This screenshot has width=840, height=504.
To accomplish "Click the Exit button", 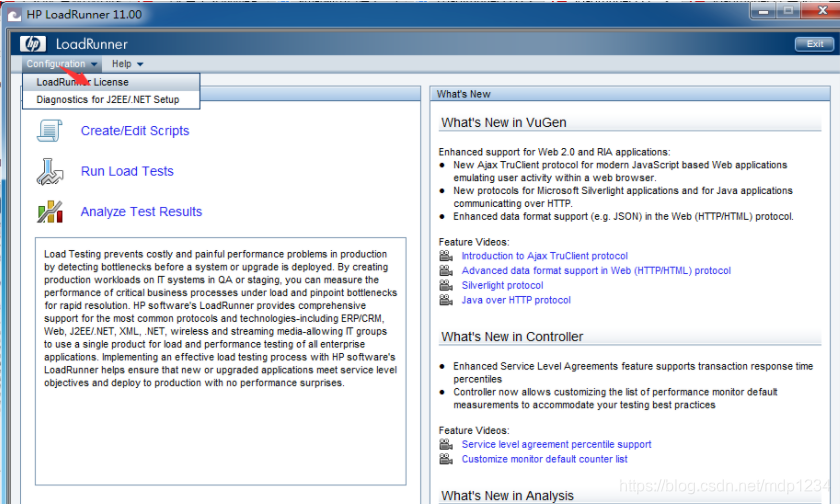I will point(814,44).
